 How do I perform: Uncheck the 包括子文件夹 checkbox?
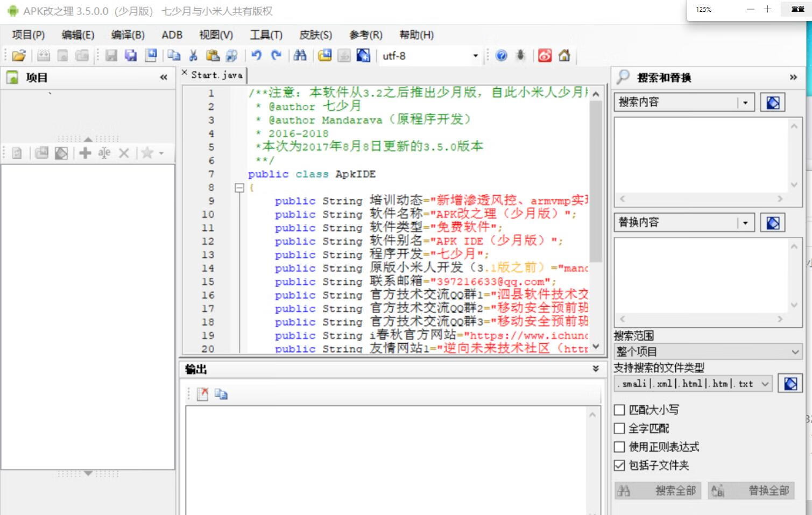pyautogui.click(x=619, y=465)
